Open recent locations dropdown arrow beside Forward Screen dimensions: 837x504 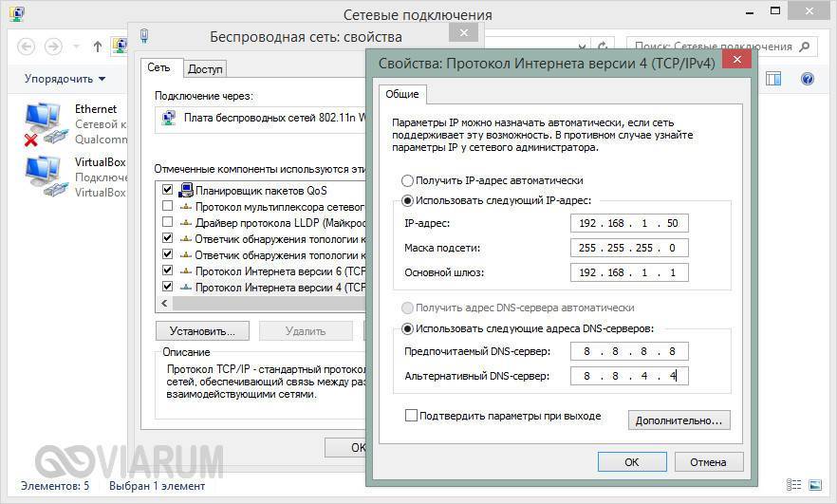point(76,47)
